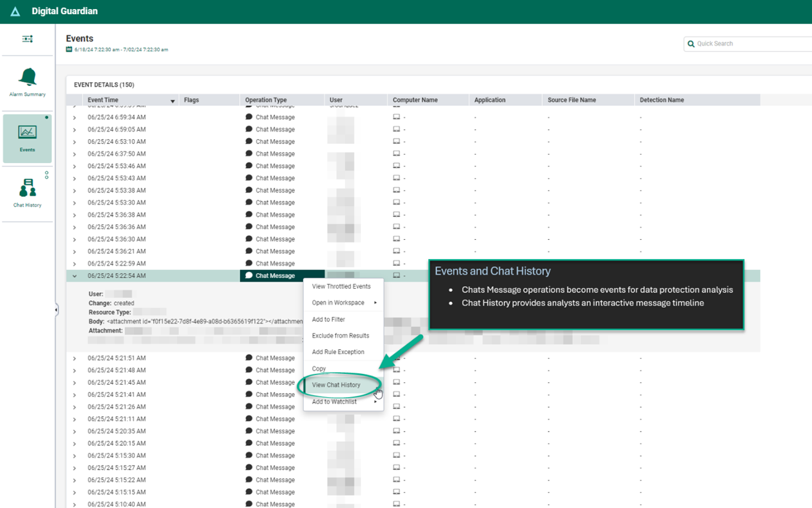Click computer icon in 5:53:46 AM row
This screenshot has width=812, height=508.
click(x=396, y=166)
